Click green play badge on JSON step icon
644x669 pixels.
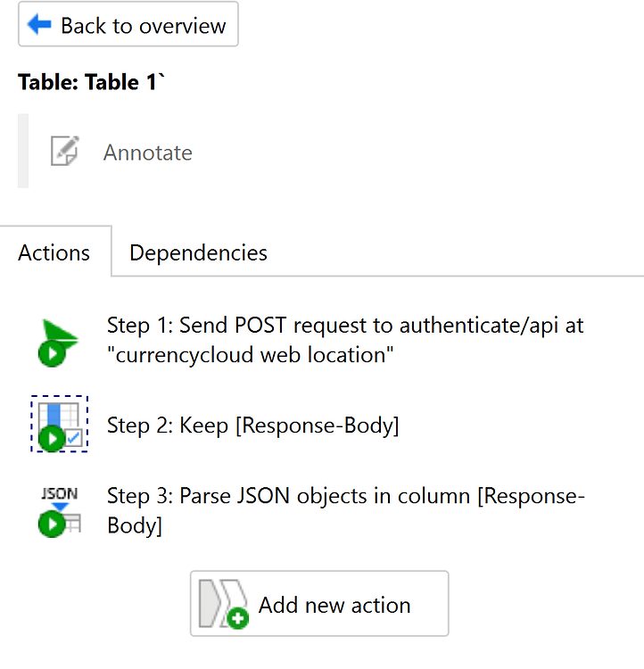[52, 524]
